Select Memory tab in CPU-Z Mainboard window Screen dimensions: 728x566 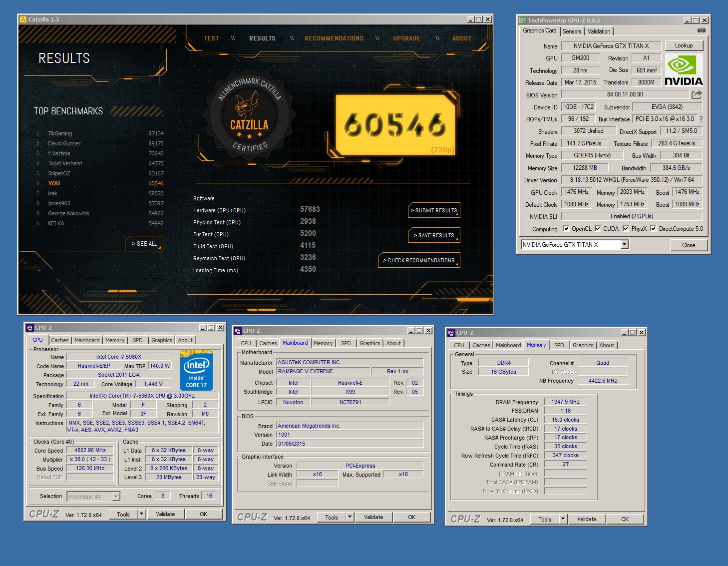point(323,343)
